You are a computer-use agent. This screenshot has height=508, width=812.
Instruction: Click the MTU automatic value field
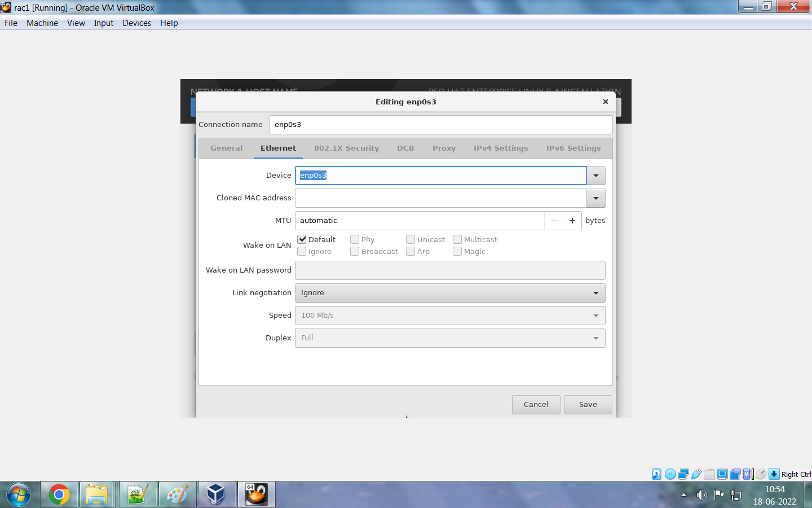point(420,221)
